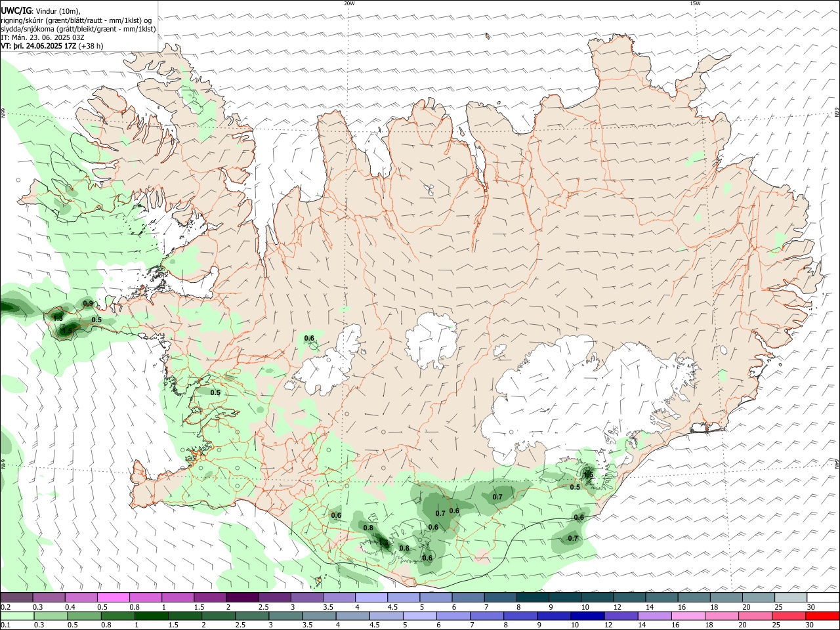Pick the bright red 30 swatch in bottom legend row
Image resolution: width=840 pixels, height=630 pixels.
822,616
